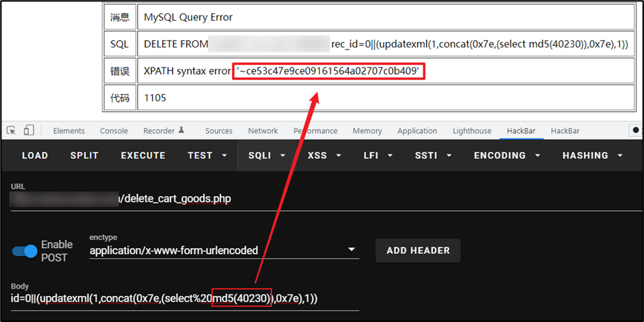Viewport: 644px width, 322px height.
Task: Click the DELETE FROM SQL statement text
Action: (386, 44)
